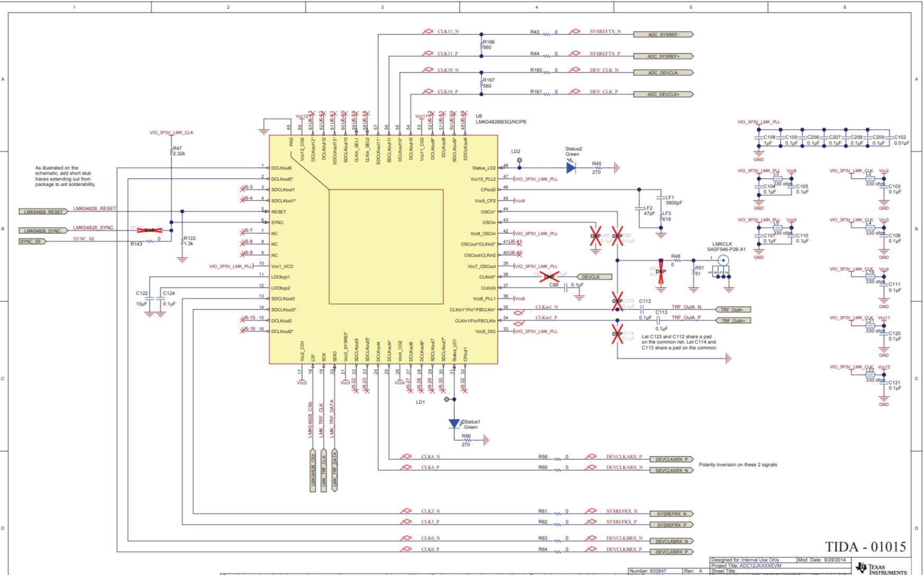
Task: Select the red DNP cross on R142
Action: tap(149, 230)
